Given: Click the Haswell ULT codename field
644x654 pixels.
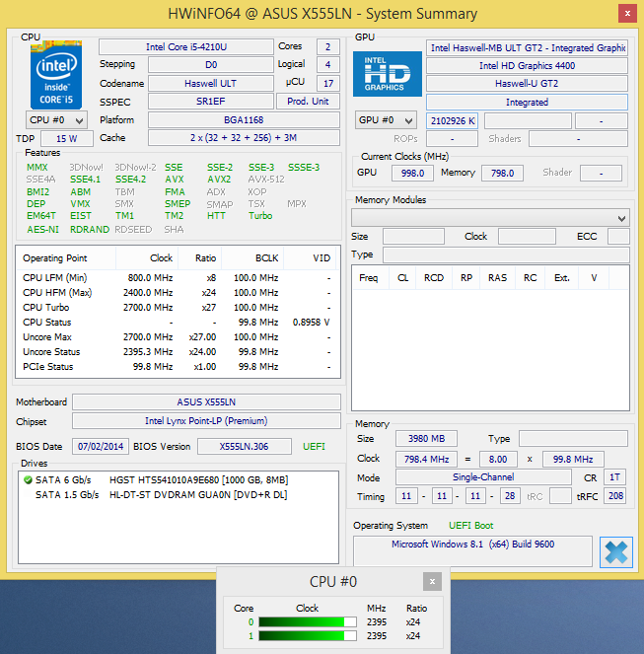Looking at the screenshot, I should point(211,84).
